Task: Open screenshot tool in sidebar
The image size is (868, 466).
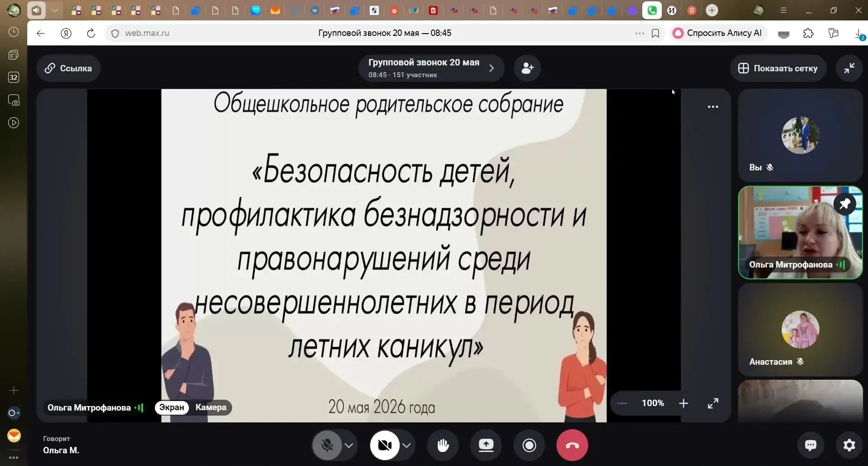Action: (14, 100)
